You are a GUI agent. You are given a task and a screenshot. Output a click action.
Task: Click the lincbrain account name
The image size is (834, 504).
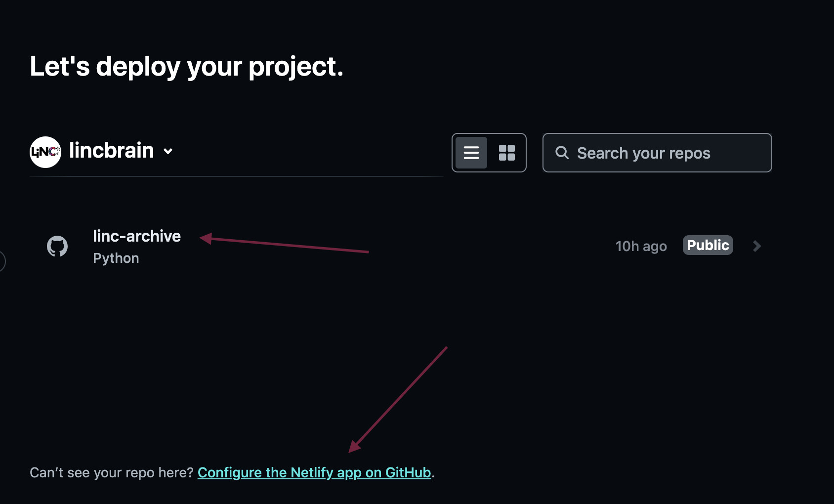(x=111, y=150)
